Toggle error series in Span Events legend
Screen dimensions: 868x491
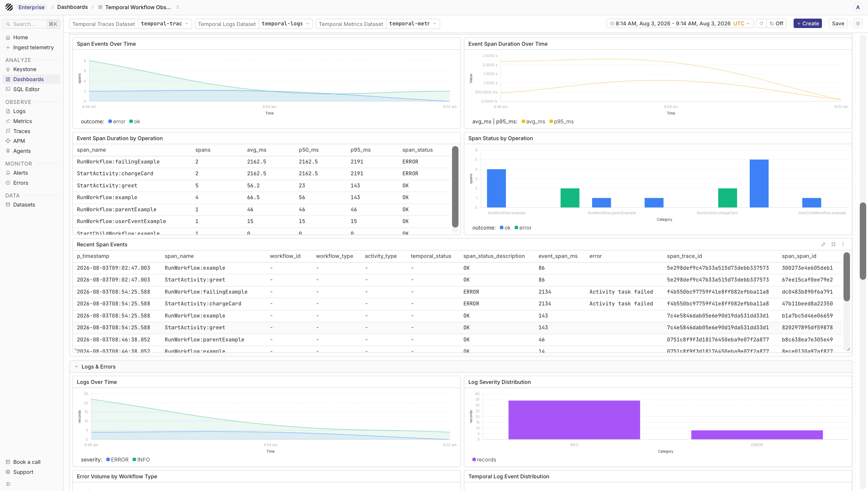pyautogui.click(x=117, y=122)
